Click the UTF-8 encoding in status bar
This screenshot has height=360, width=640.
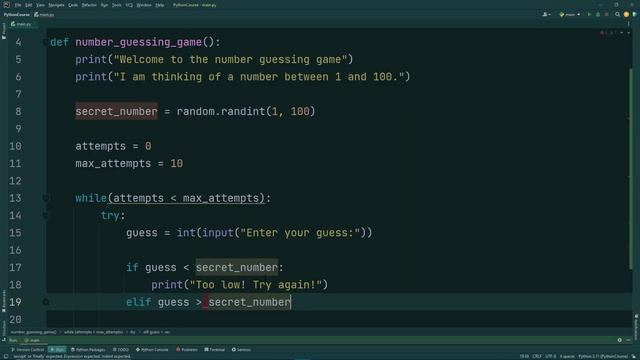(551, 356)
